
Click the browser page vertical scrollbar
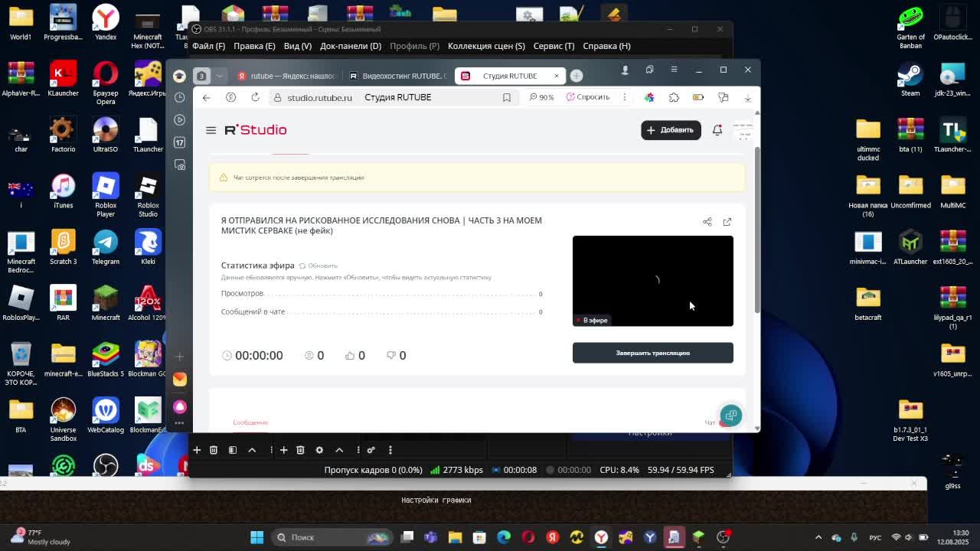757,230
